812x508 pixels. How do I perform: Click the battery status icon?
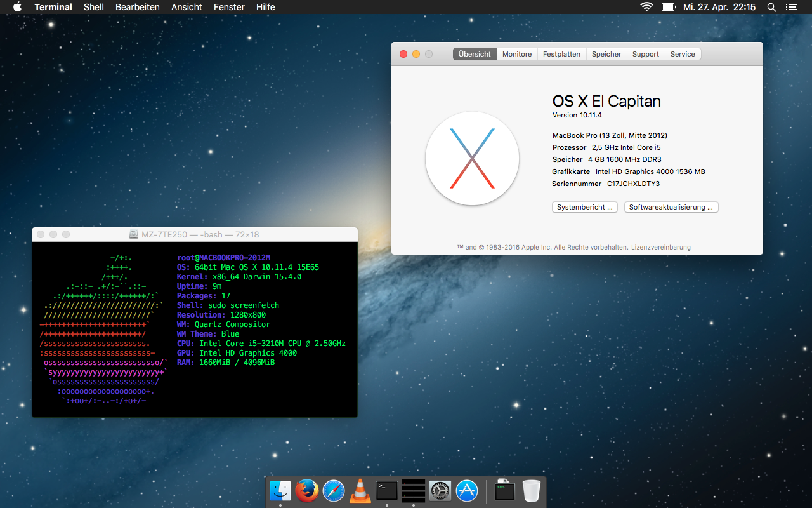point(669,7)
